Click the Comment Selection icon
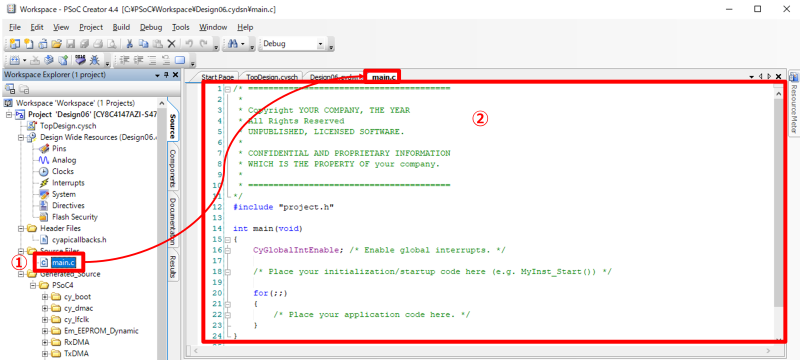The image size is (800, 360). (152, 60)
